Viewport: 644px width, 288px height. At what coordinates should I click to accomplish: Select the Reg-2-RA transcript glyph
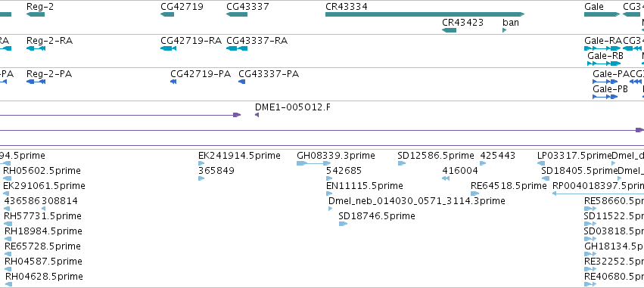(x=36, y=48)
